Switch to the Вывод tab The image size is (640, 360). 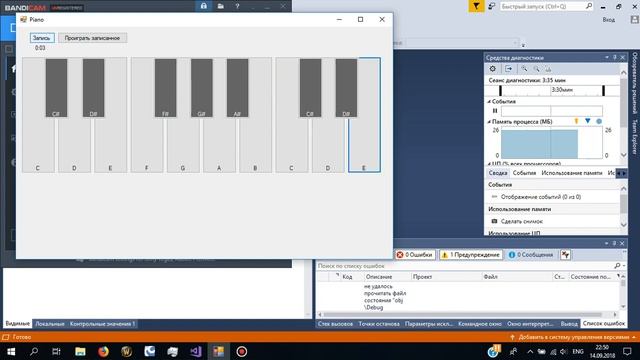point(569,324)
